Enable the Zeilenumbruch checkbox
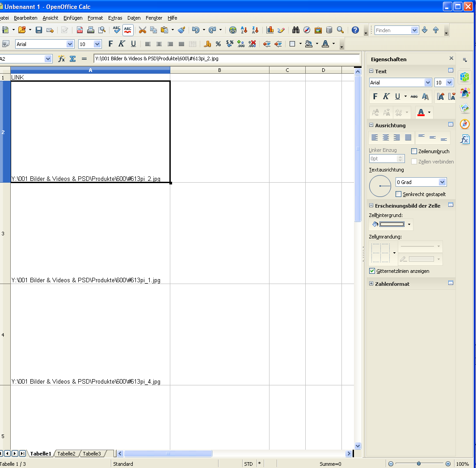Screen dimensions: 476x468 pos(414,151)
